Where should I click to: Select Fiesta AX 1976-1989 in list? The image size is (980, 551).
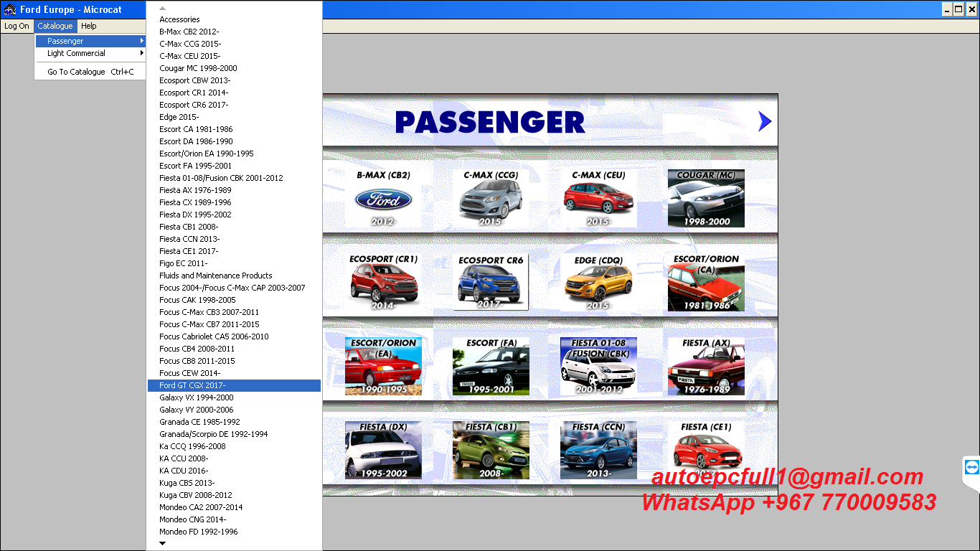coord(234,190)
